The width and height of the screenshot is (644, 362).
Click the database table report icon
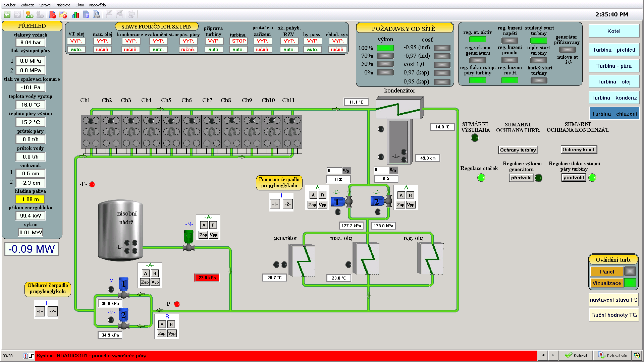[x=86, y=14]
